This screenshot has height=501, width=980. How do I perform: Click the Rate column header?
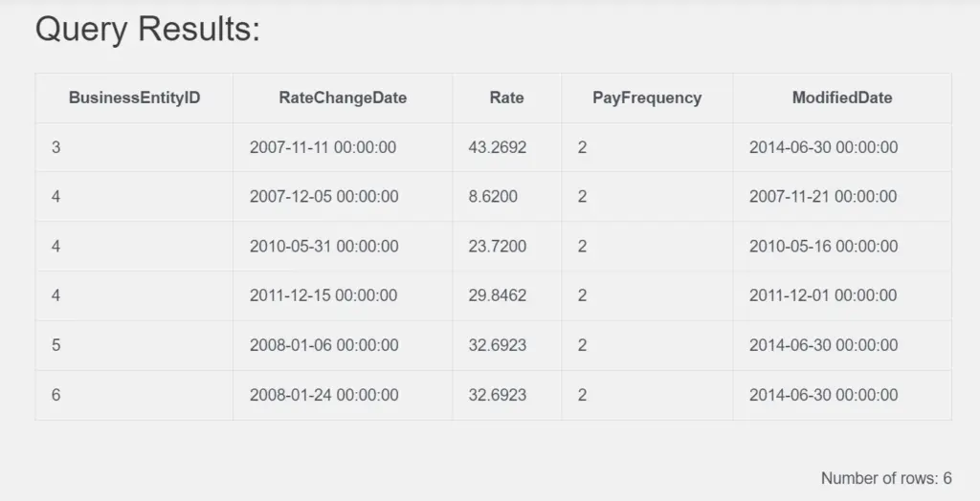click(506, 98)
